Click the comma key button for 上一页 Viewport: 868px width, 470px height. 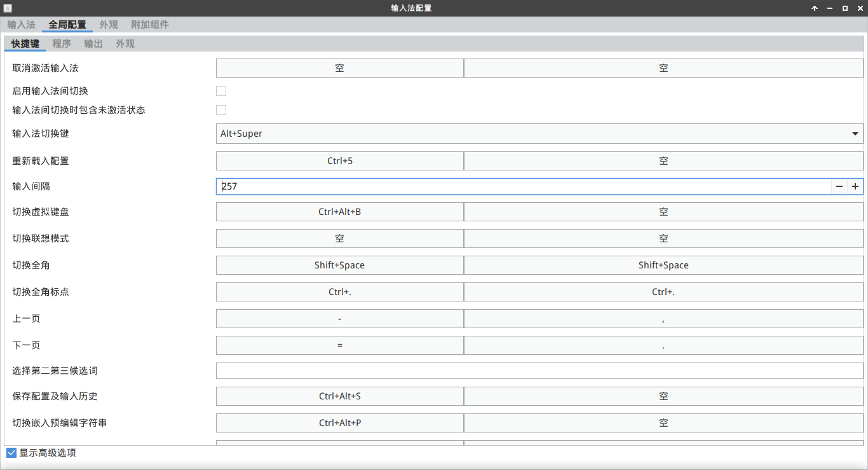(663, 319)
